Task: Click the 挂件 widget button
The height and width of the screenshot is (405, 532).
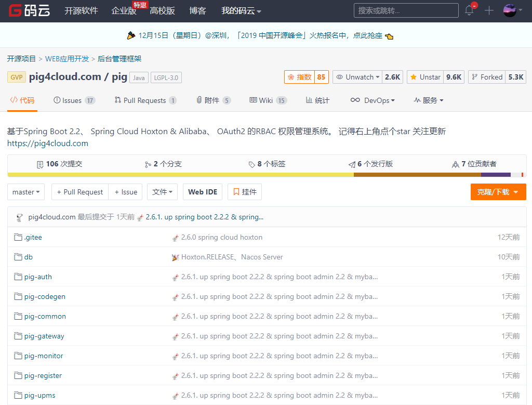Action: (245, 192)
